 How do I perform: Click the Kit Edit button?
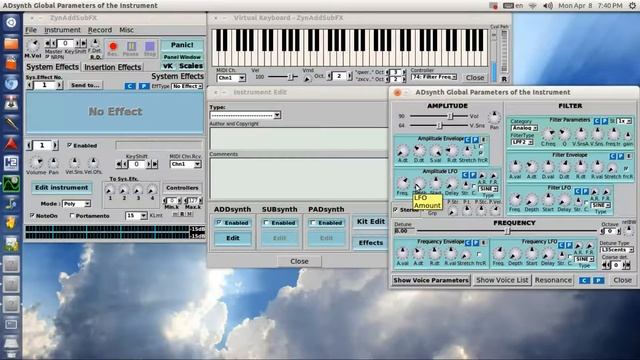click(x=371, y=222)
